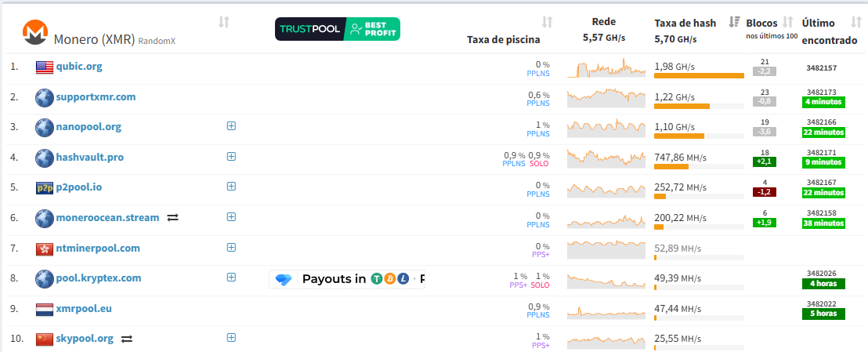Click the swap arrows icon next to moneroocean.stream

(x=172, y=218)
